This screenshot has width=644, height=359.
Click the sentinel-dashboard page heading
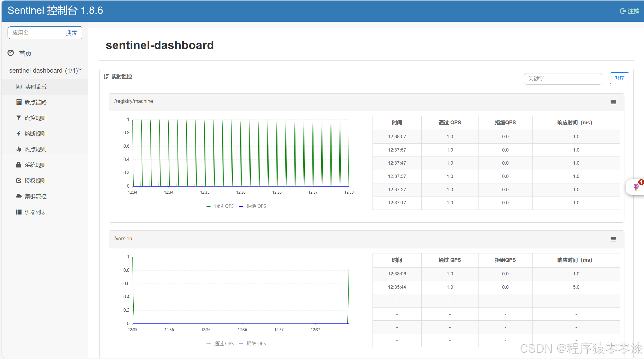click(160, 45)
